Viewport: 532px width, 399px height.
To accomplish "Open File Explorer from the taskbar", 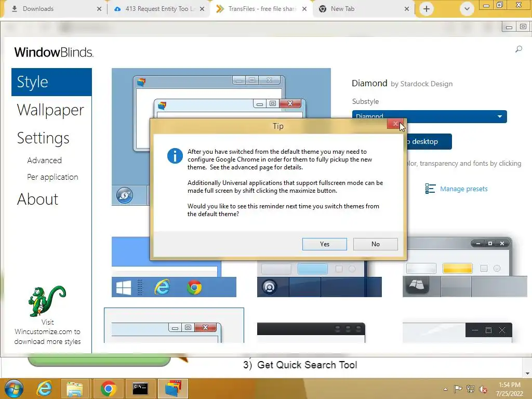I will point(75,389).
